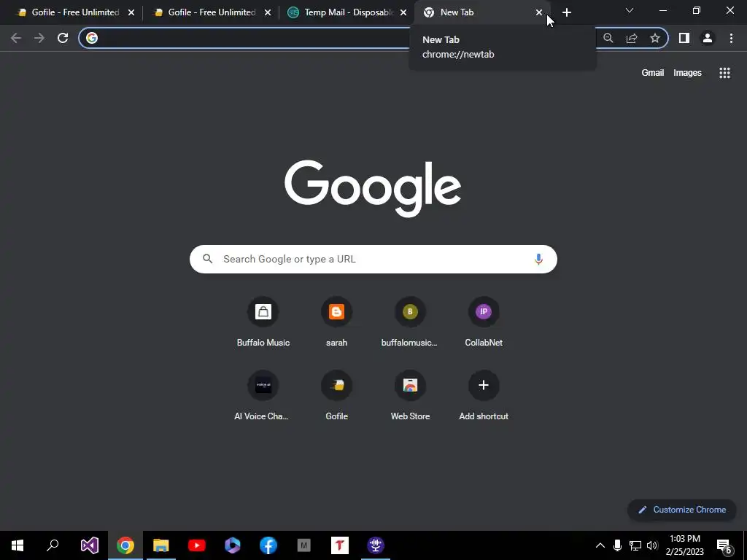This screenshot has height=560, width=747.
Task: Click the forward navigation arrow
Action: 39,38
